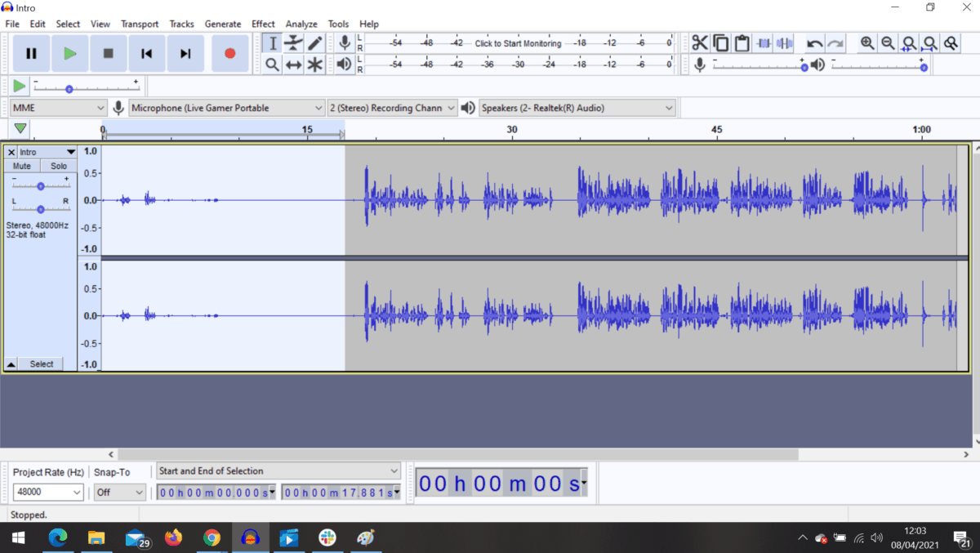
Task: Open the File menu
Action: coord(12,24)
